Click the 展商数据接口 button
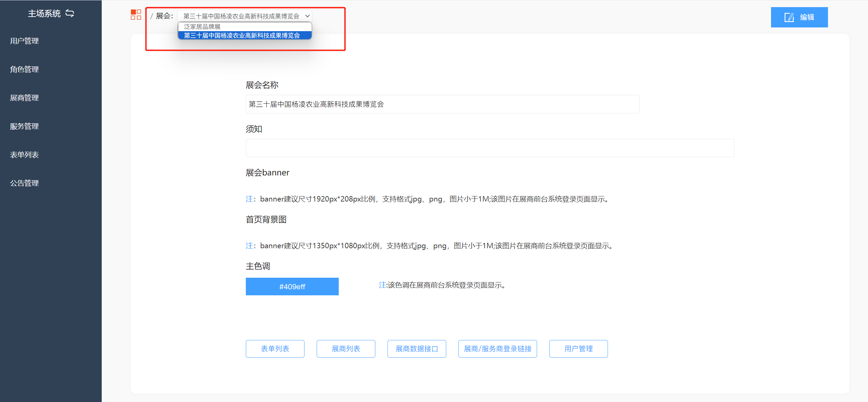 (417, 349)
